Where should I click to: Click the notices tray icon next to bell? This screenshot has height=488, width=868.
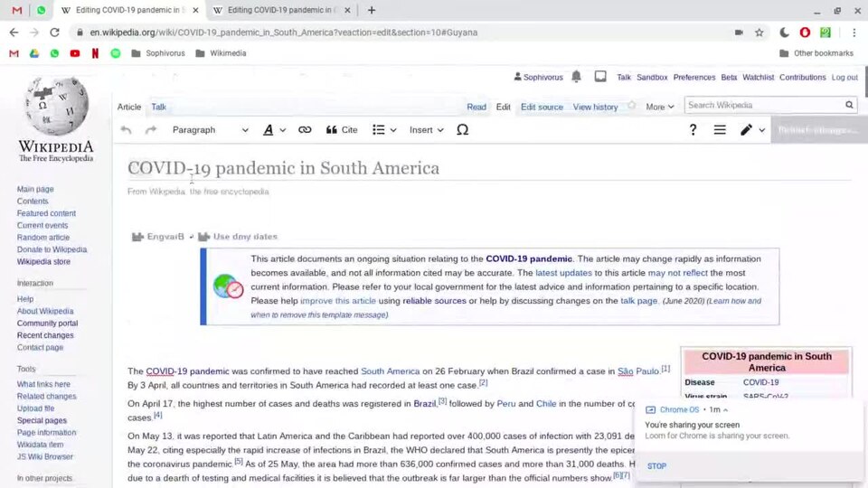[x=600, y=77]
